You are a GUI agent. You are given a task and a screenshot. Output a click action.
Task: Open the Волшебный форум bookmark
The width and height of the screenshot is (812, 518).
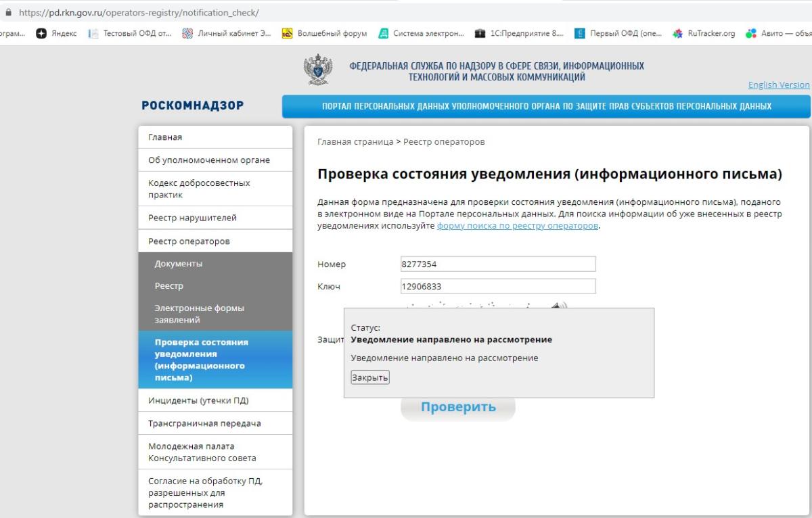(325, 34)
